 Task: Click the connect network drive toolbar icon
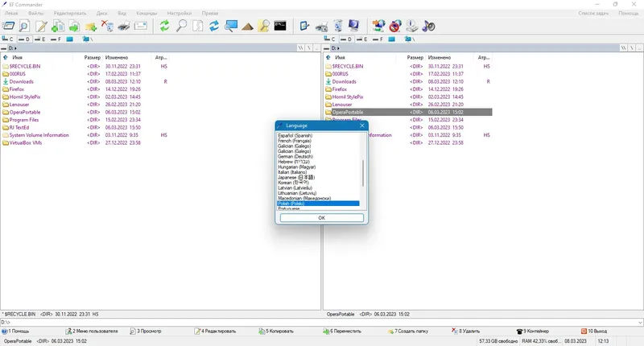click(x=378, y=27)
